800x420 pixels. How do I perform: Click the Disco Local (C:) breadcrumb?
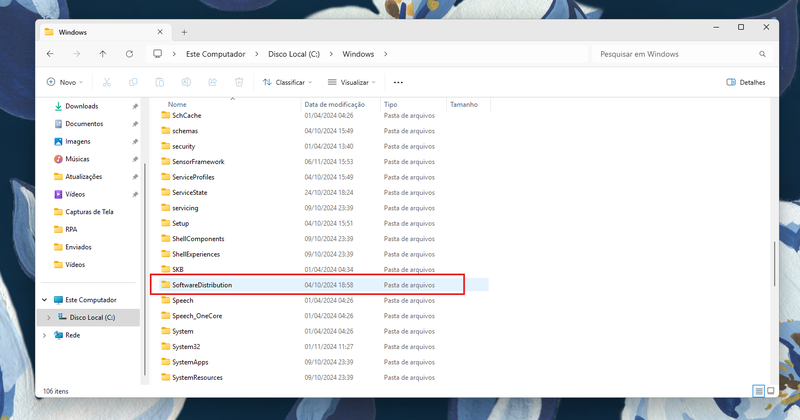tap(294, 54)
